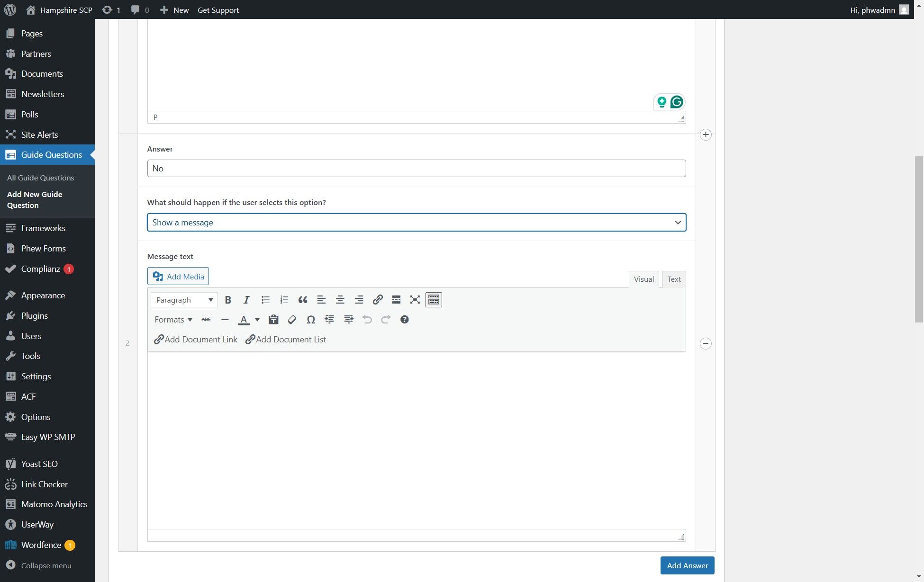Viewport: 924px width, 582px height.
Task: Click the Add Answer button
Action: [x=687, y=565]
